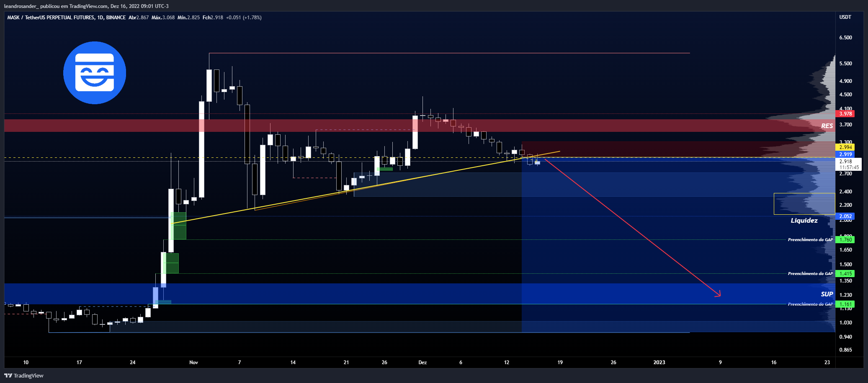The height and width of the screenshot is (383, 868).
Task: Select the SUP support zone label
Action: (827, 294)
